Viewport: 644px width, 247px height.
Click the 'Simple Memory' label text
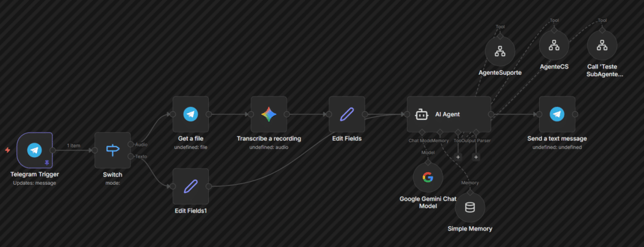470,229
